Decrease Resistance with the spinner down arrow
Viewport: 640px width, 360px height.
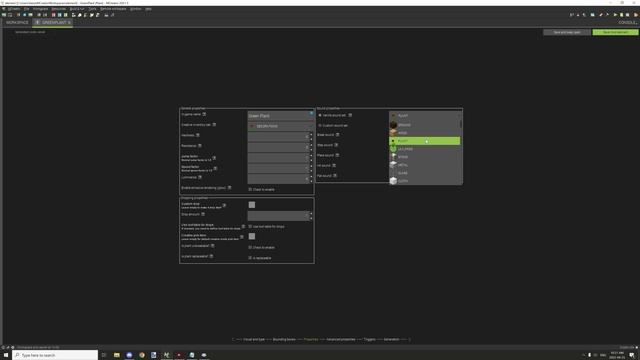pyautogui.click(x=311, y=149)
